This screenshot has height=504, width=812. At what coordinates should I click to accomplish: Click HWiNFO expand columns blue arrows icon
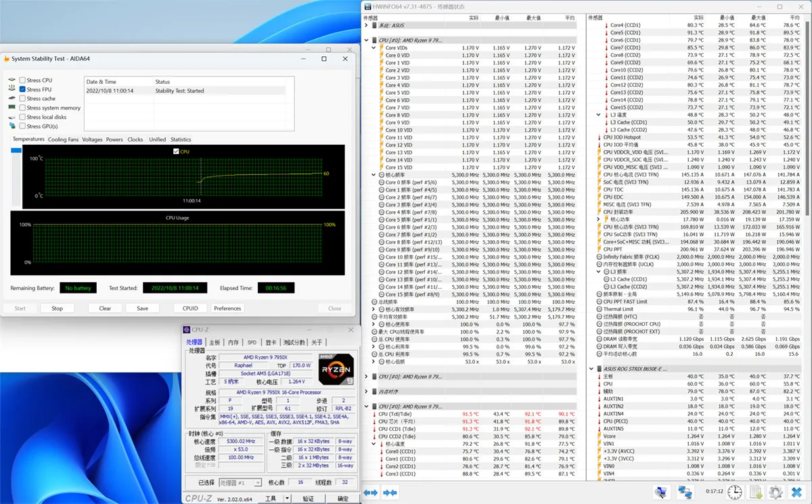(370, 492)
